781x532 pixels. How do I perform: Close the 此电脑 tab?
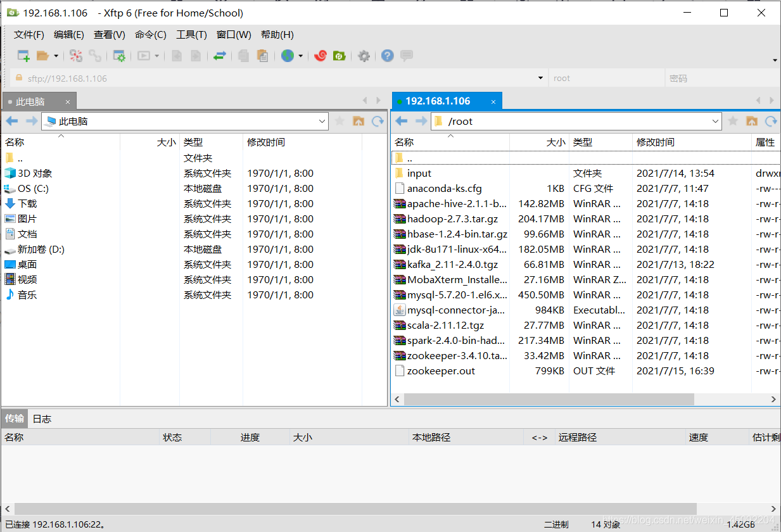coord(68,101)
